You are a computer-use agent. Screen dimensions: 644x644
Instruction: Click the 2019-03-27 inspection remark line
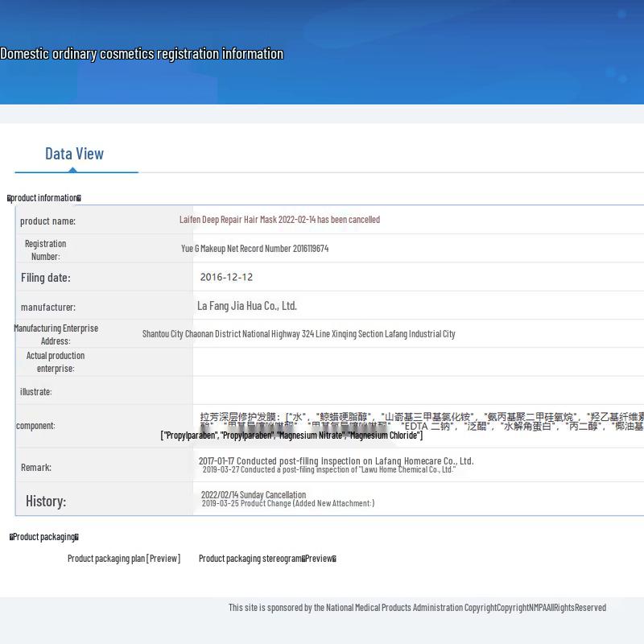point(329,469)
